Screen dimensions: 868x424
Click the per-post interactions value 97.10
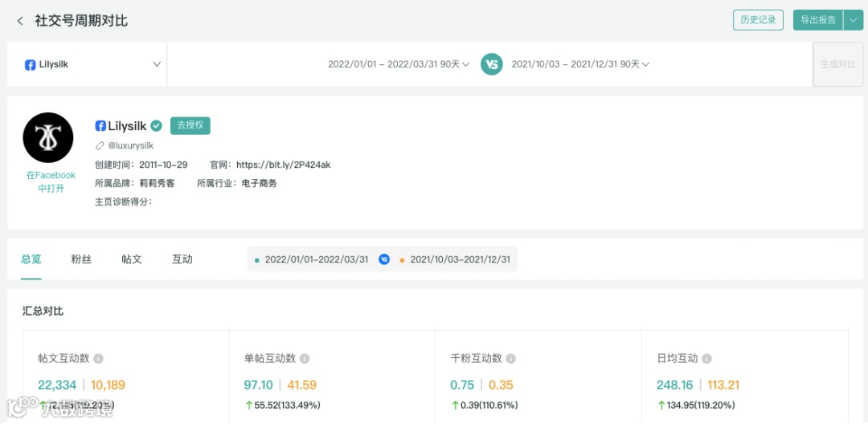(259, 385)
